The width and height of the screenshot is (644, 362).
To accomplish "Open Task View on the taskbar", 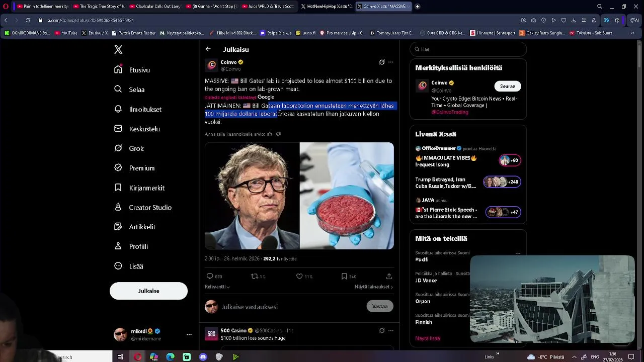I will 120,357.
